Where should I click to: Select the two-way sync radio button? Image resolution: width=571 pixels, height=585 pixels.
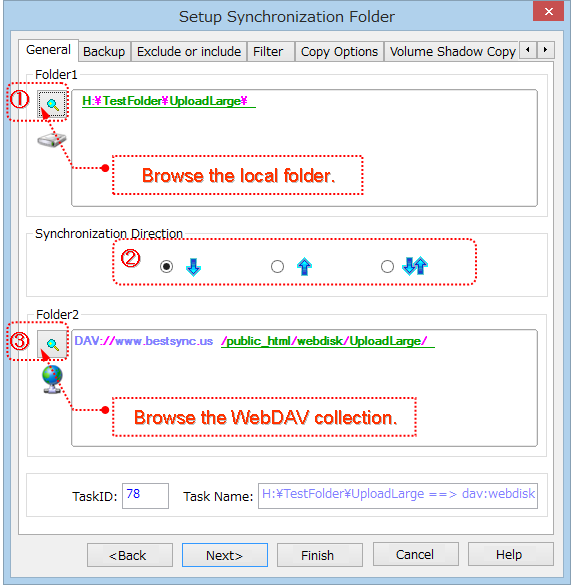pos(387,266)
